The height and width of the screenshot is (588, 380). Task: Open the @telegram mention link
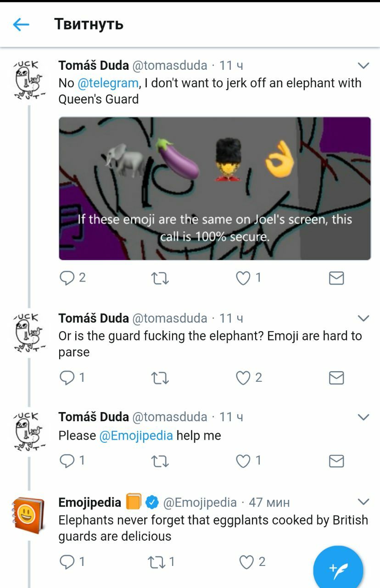click(108, 83)
